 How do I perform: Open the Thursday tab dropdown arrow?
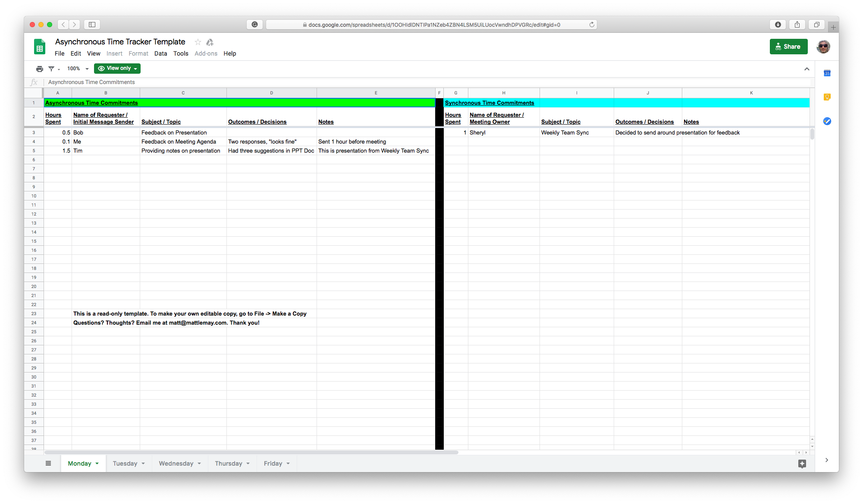point(248,463)
